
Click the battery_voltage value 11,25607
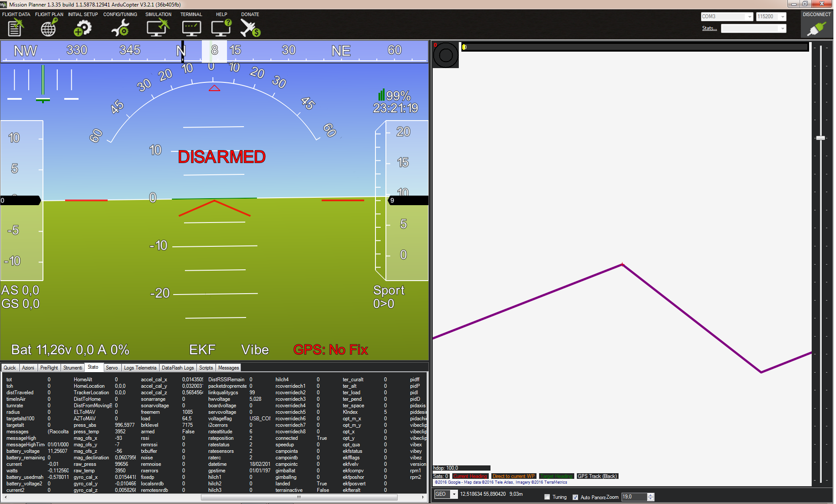(58, 451)
